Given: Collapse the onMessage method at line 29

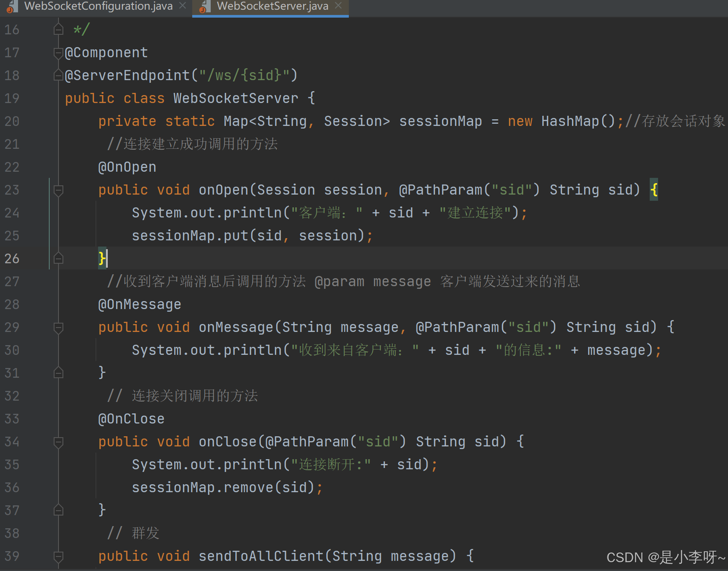Looking at the screenshot, I should point(59,328).
